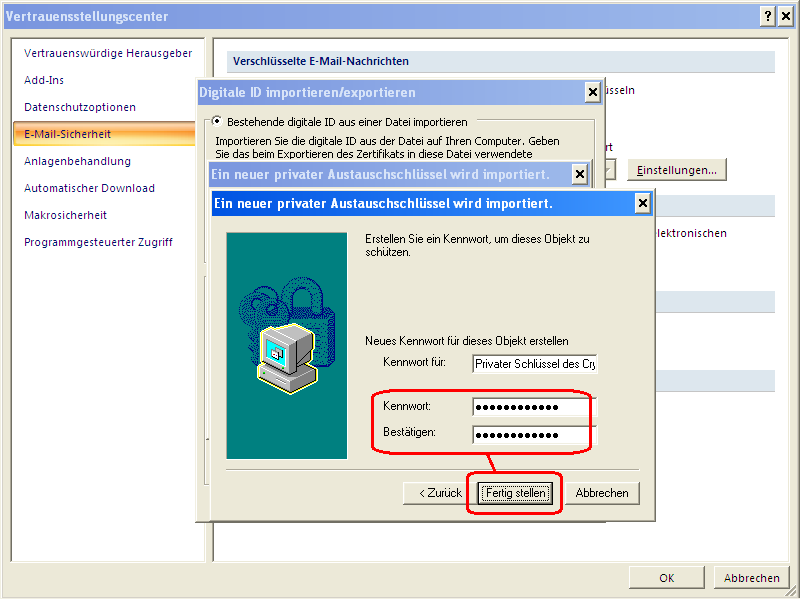Cancel the wizard with Abbrechen
The image size is (800, 600).
tap(603, 493)
